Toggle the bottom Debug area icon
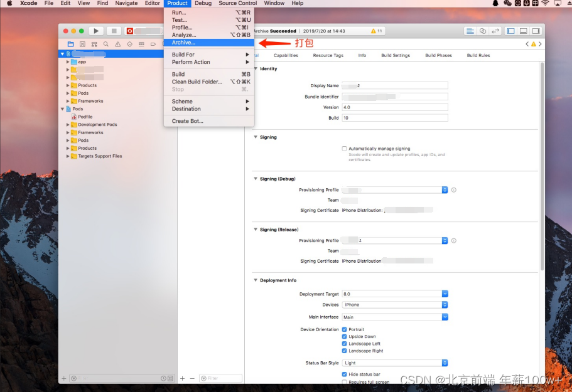 (x=524, y=31)
